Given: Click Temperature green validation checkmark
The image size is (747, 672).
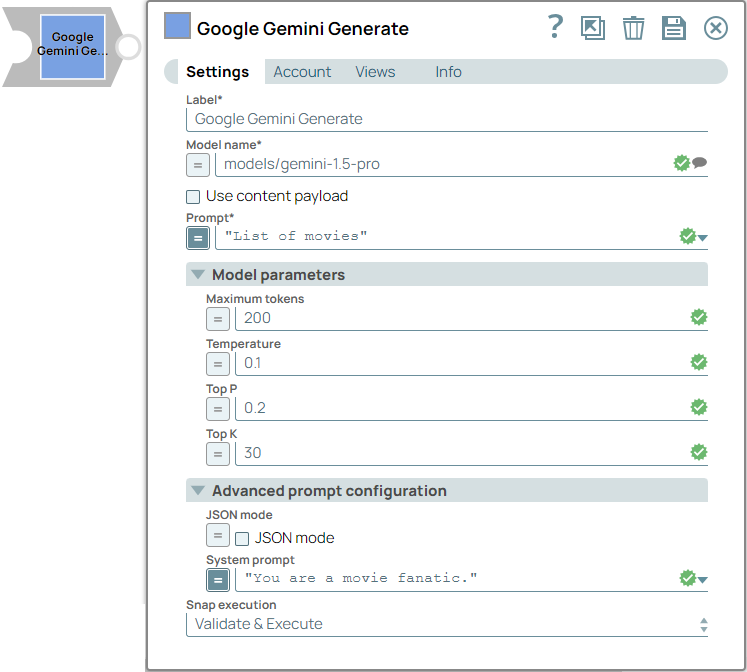Looking at the screenshot, I should click(699, 362).
